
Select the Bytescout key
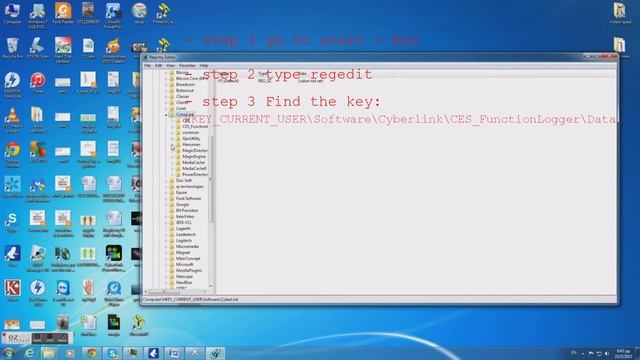(184, 91)
